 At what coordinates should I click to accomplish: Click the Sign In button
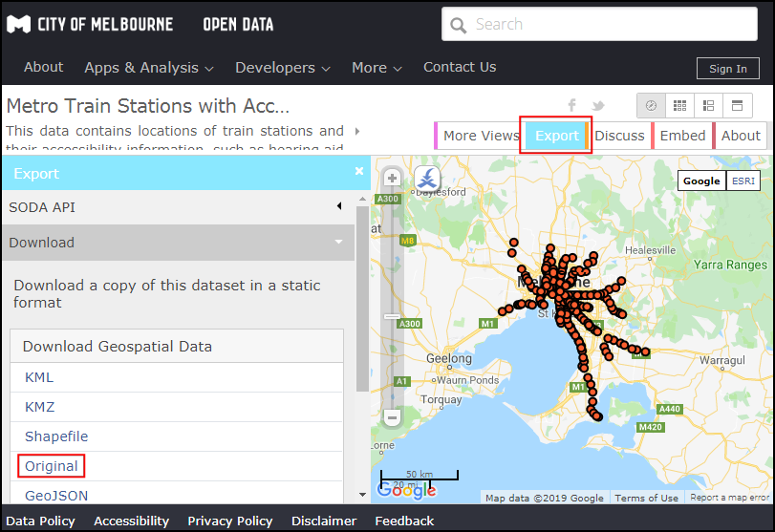[x=728, y=69]
